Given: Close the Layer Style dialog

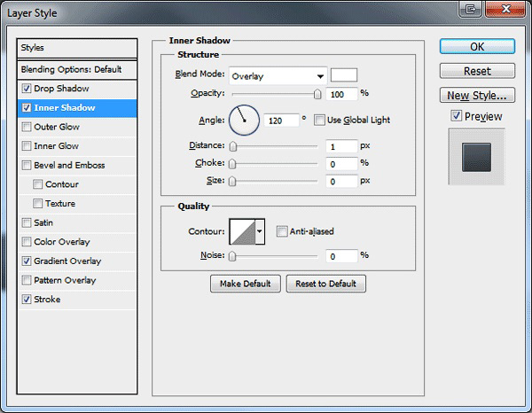Looking at the screenshot, I should click(x=505, y=9).
